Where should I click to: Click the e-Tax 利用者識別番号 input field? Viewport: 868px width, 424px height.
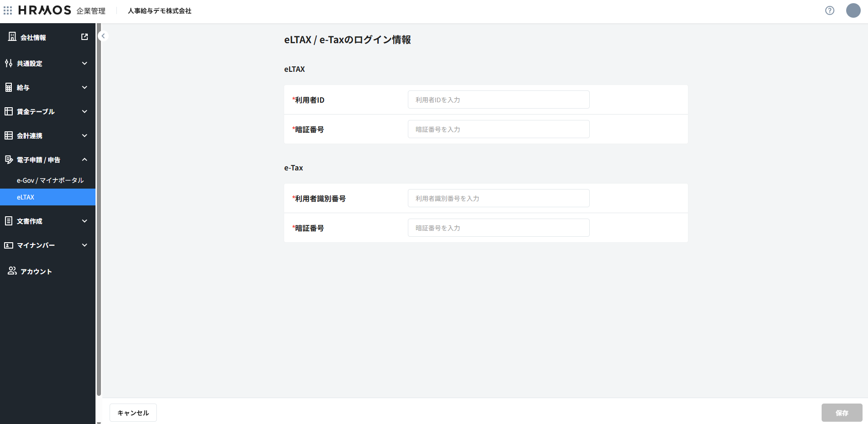pos(498,198)
